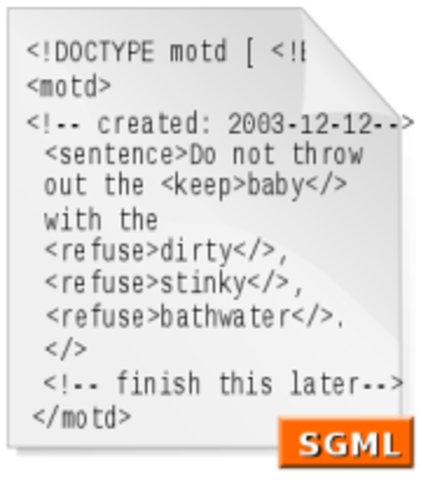Click the <refuse> tag before dirty

pos(101,251)
